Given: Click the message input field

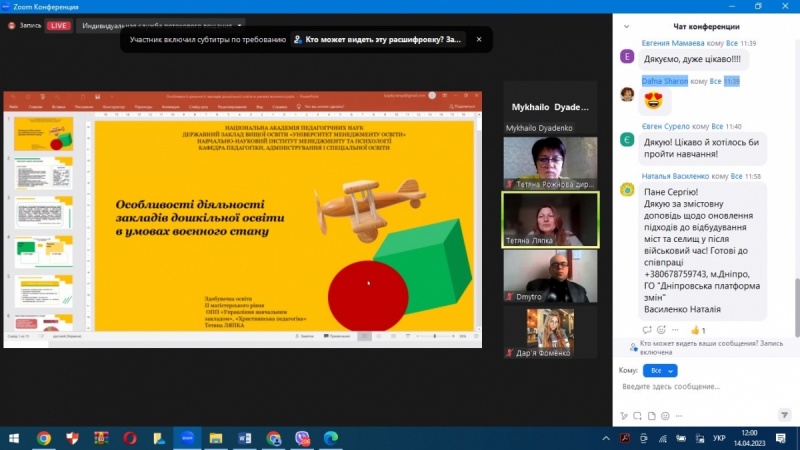Looking at the screenshot, I should pyautogui.click(x=700, y=387).
